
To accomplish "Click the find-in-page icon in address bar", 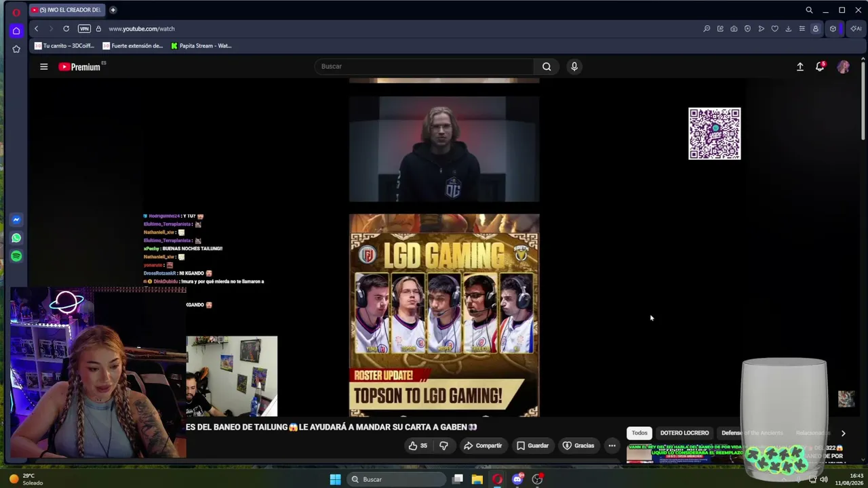I will [x=707, y=28].
